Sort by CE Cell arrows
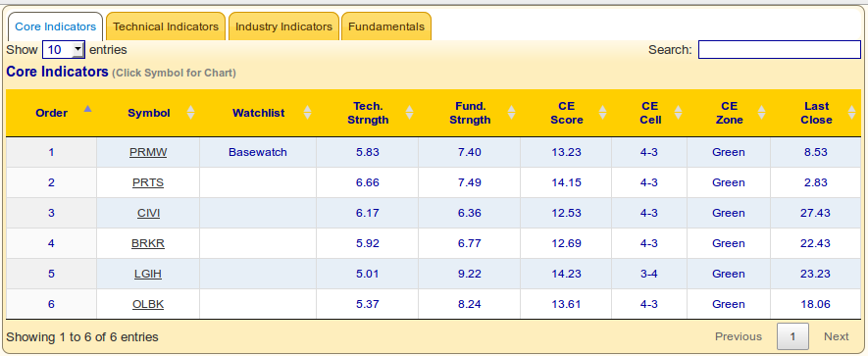 [678, 113]
